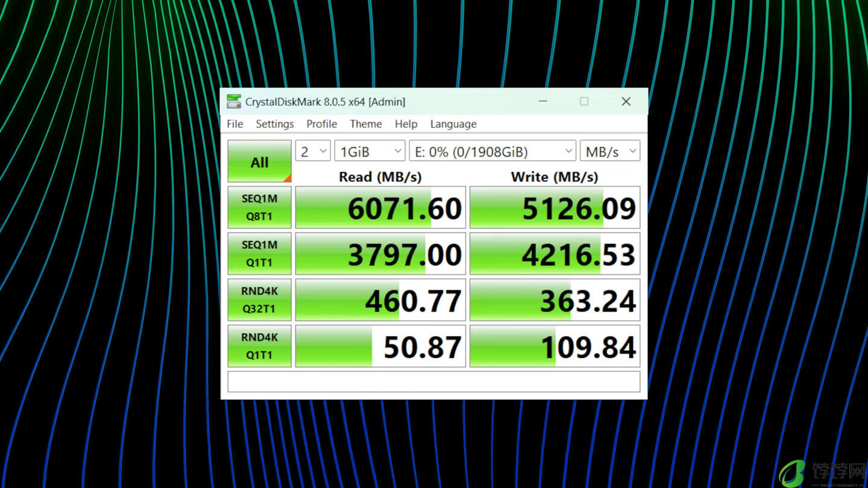Open the drive selector showing E: 0%
868x488 pixels.
click(x=492, y=151)
